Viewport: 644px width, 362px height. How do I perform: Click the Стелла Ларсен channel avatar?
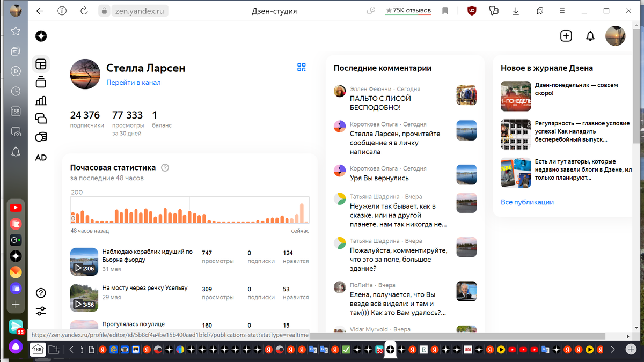coord(85,74)
